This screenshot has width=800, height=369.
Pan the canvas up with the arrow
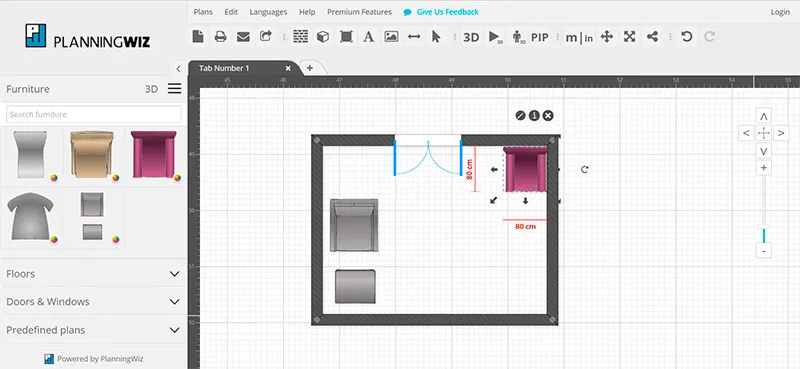point(764,116)
